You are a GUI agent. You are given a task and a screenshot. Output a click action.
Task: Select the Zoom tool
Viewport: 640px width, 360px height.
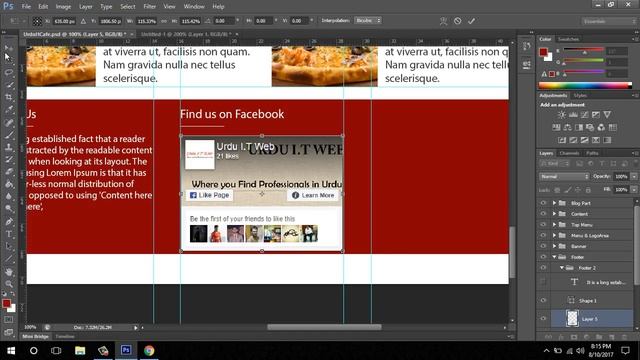pyautogui.click(x=9, y=284)
